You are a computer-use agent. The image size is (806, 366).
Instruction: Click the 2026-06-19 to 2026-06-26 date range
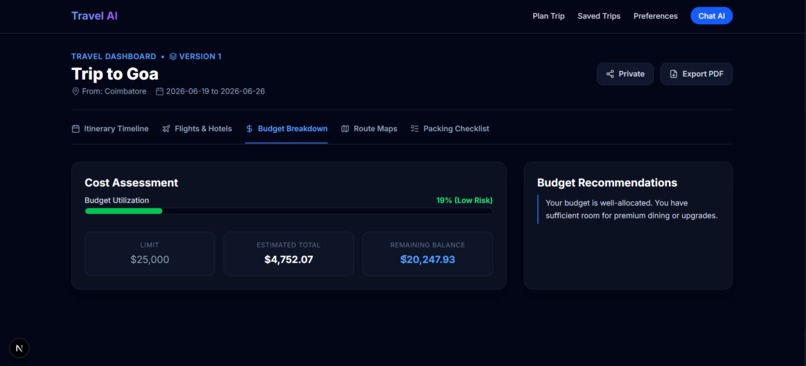pos(215,92)
